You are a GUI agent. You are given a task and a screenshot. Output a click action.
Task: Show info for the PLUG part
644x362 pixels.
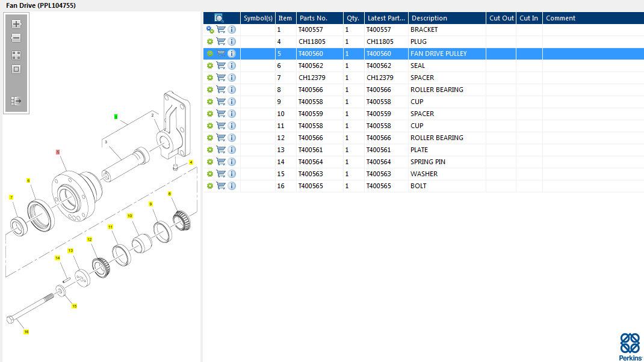[x=232, y=41]
